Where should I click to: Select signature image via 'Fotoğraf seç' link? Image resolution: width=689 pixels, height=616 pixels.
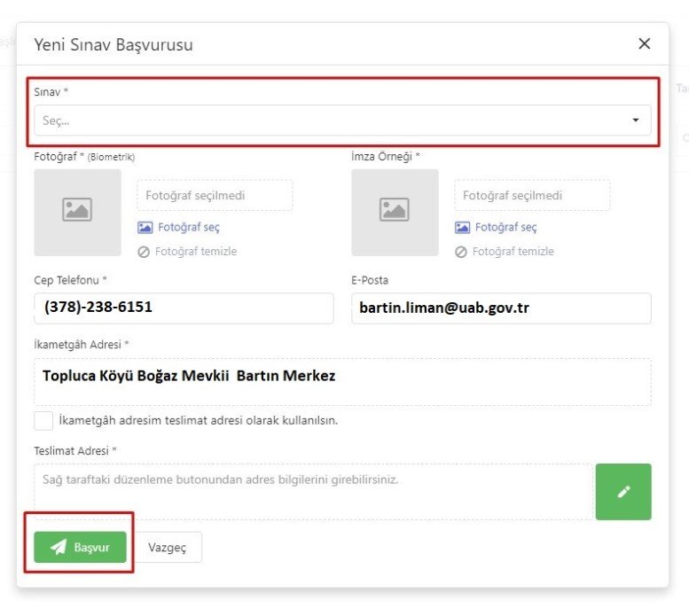(505, 228)
